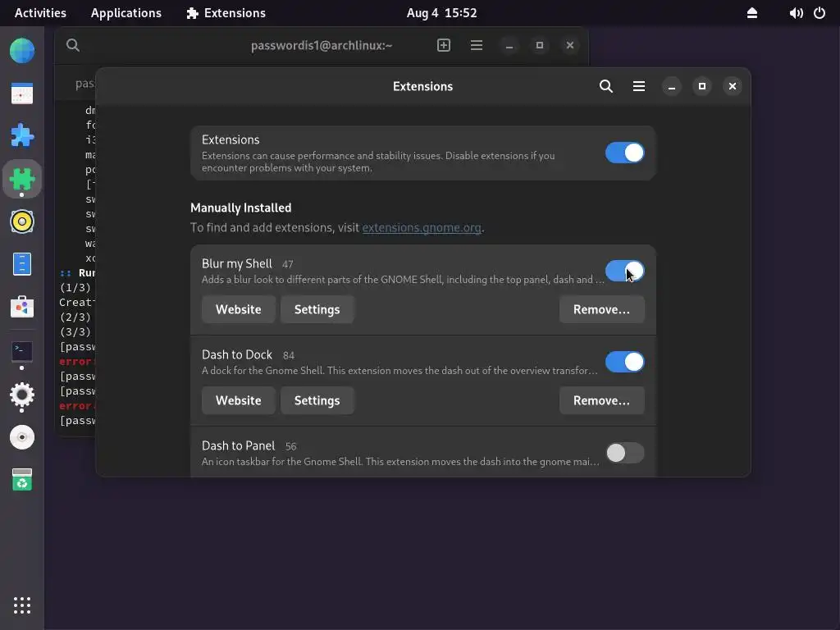
Task: Launch the blue archive manager dock icon
Action: [22, 264]
